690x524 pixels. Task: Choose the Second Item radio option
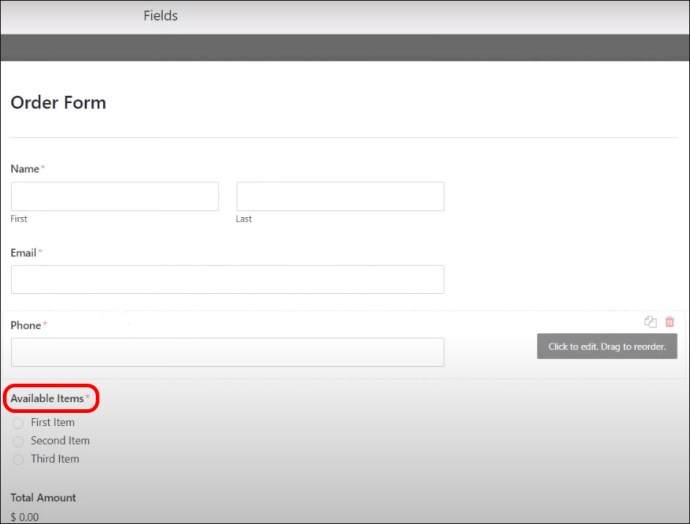coord(18,441)
